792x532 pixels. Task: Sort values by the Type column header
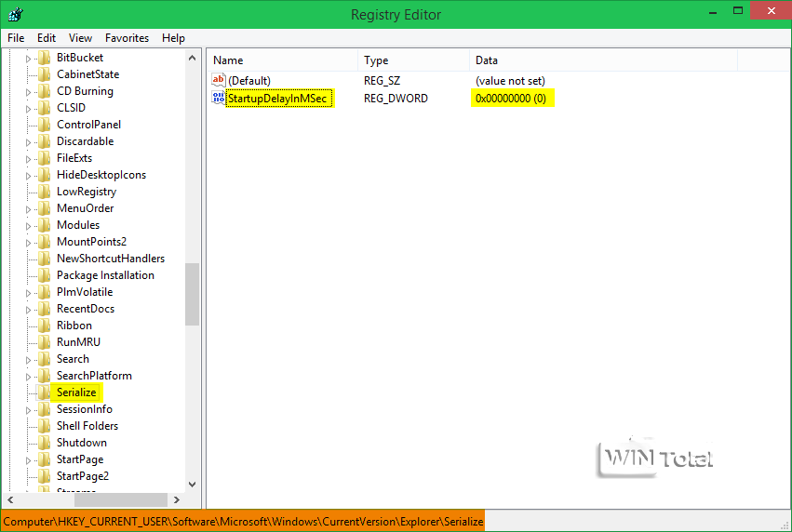(x=413, y=60)
